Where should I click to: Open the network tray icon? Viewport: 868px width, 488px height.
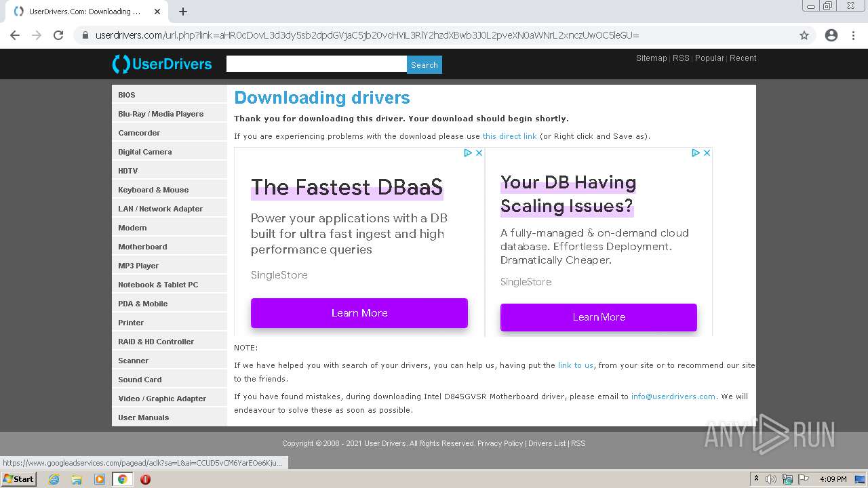pos(787,479)
